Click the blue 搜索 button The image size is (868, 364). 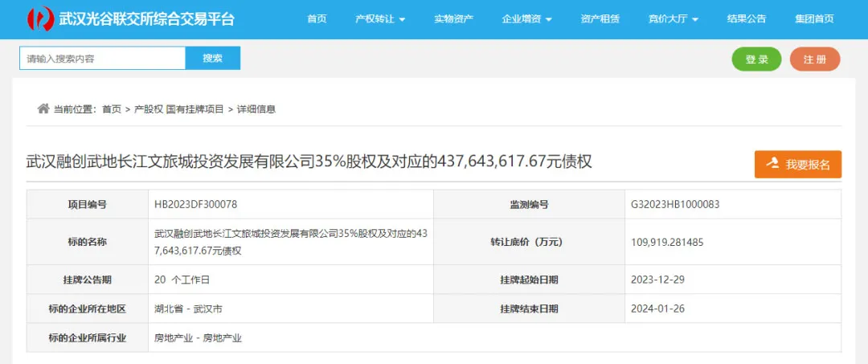212,58
